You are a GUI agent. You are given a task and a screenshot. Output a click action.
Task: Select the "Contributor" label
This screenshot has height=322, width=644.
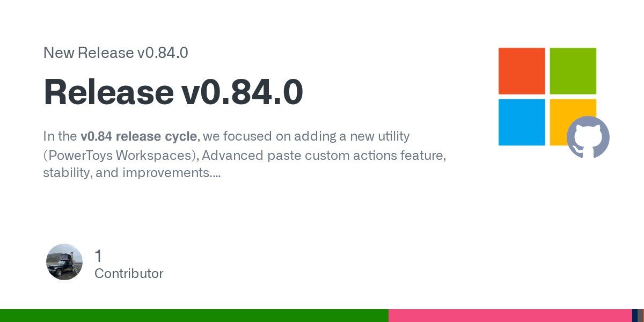(129, 273)
